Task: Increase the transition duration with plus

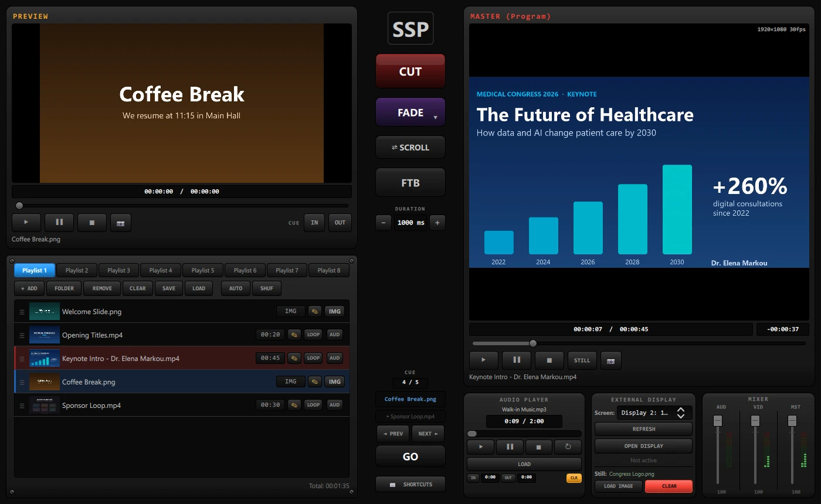Action: point(437,223)
